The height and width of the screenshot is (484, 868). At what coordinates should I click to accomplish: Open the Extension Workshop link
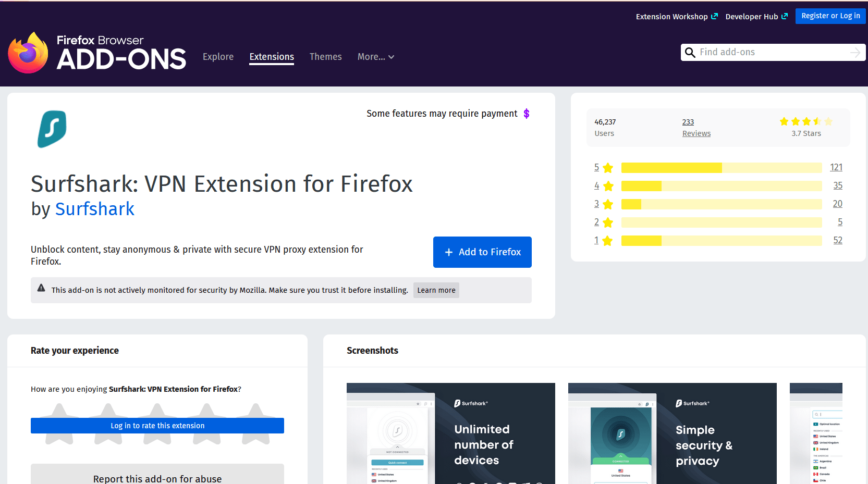[x=677, y=17]
